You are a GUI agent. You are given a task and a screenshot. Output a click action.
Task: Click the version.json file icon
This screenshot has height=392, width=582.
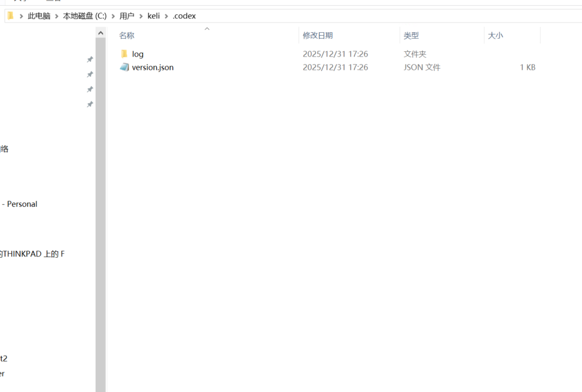(x=124, y=67)
